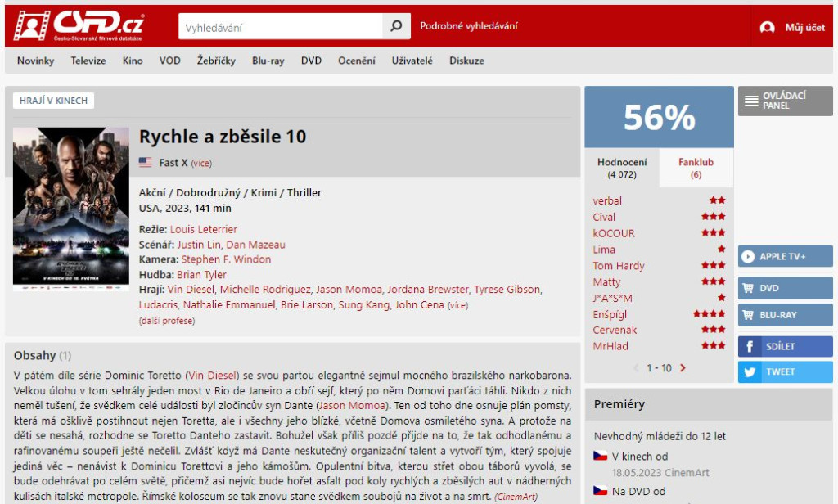Click the DVD shopping cart icon
Image resolution: width=838 pixels, height=504 pixels.
748,288
